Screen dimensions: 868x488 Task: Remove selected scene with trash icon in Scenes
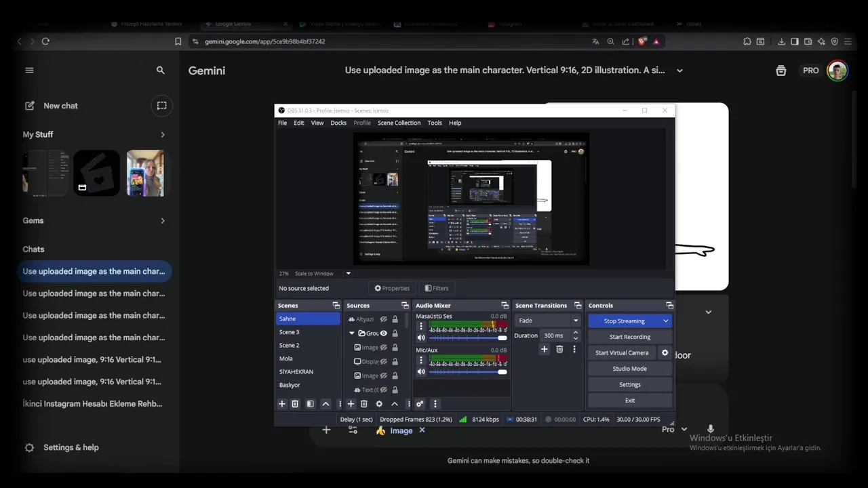tap(295, 404)
